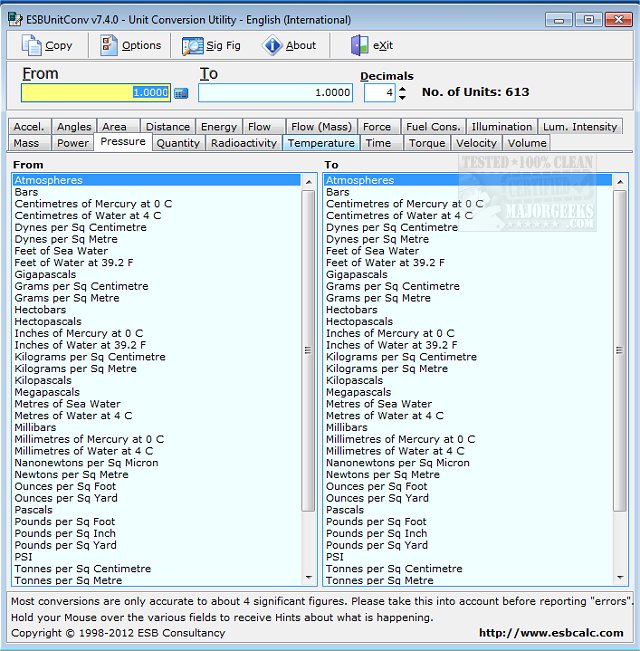Switch to the Fuel Cons. tab

(433, 127)
